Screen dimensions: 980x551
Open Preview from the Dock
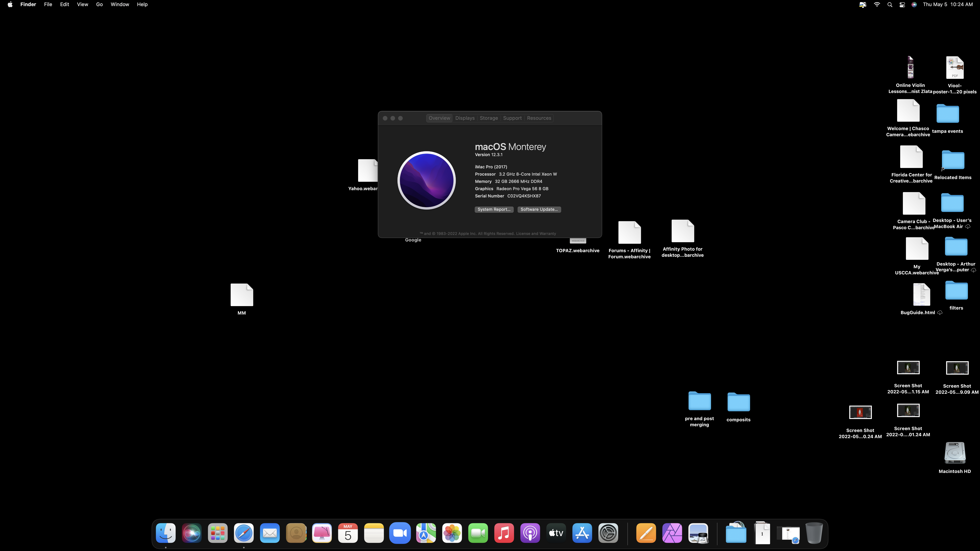(x=698, y=533)
